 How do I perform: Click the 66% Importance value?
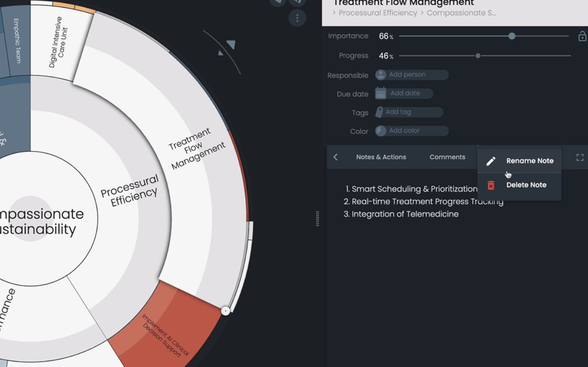pyautogui.click(x=386, y=36)
